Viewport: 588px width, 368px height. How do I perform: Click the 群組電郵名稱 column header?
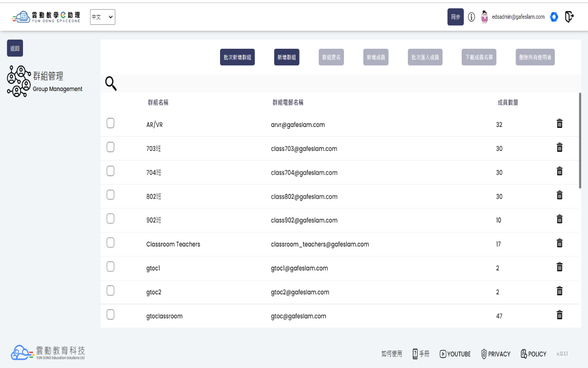pos(288,103)
